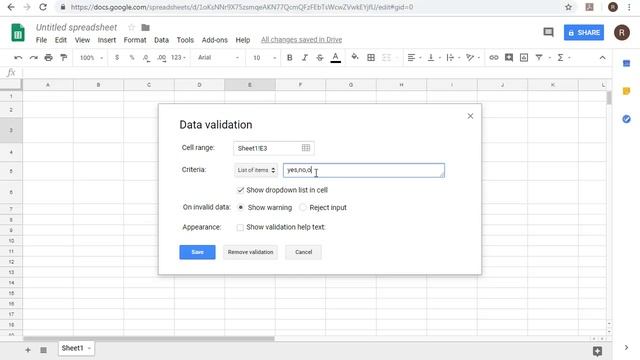This screenshot has height=360, width=640.
Task: Collapse the menus with the up chevron
Action: (x=602, y=58)
